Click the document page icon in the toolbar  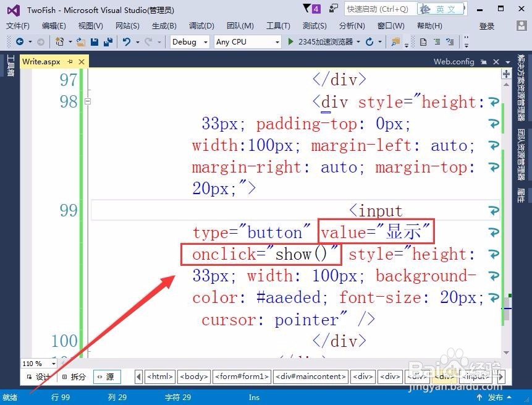[423, 42]
